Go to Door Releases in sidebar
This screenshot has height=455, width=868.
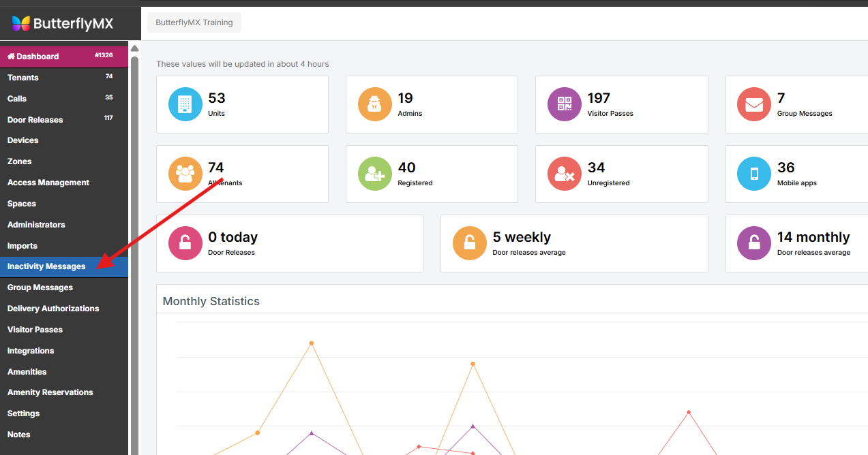click(35, 120)
